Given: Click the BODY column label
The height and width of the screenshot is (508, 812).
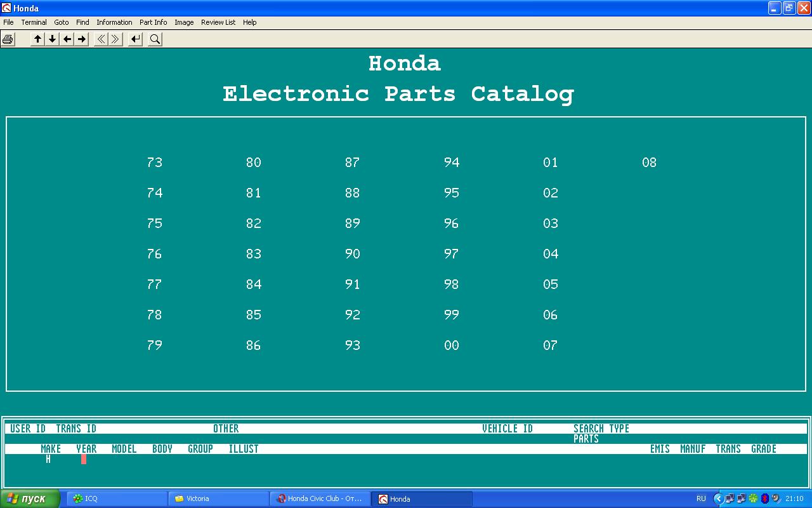Looking at the screenshot, I should (162, 449).
